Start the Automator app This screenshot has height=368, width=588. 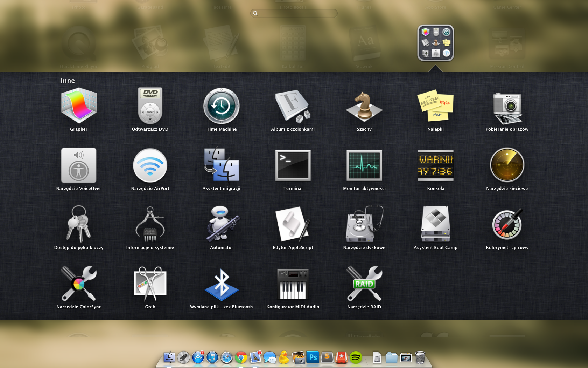pyautogui.click(x=222, y=225)
